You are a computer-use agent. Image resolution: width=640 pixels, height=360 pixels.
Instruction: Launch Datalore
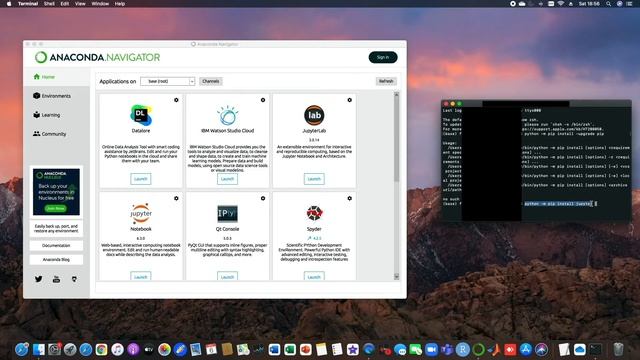click(141, 179)
